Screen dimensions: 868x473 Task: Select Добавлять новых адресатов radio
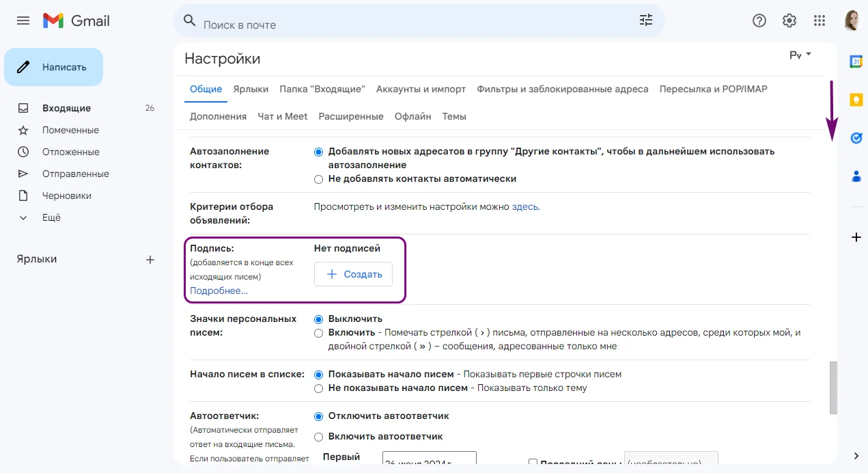pos(318,152)
